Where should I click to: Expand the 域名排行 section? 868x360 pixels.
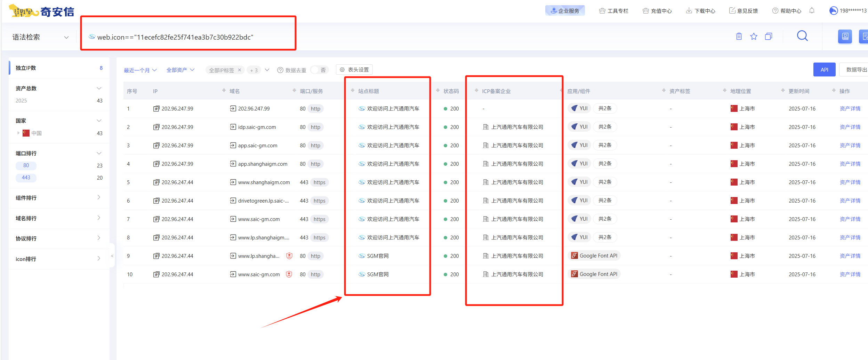click(x=99, y=218)
